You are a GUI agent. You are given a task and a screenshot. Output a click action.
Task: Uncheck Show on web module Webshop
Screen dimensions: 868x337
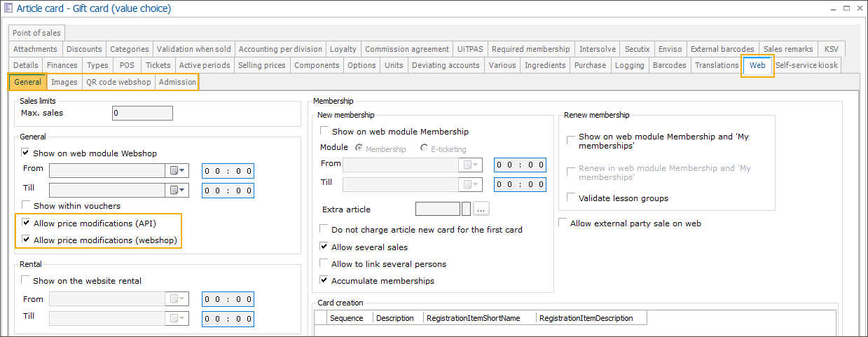(27, 153)
